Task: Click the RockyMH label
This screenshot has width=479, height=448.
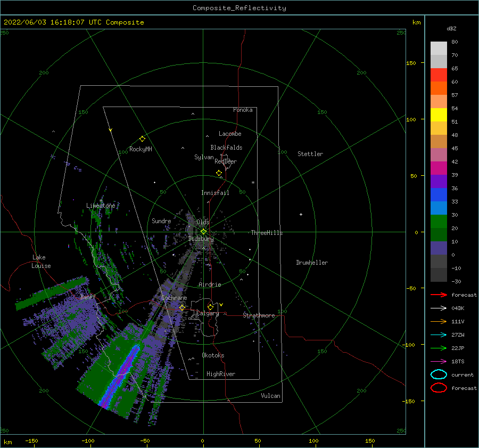Action: 141,149
